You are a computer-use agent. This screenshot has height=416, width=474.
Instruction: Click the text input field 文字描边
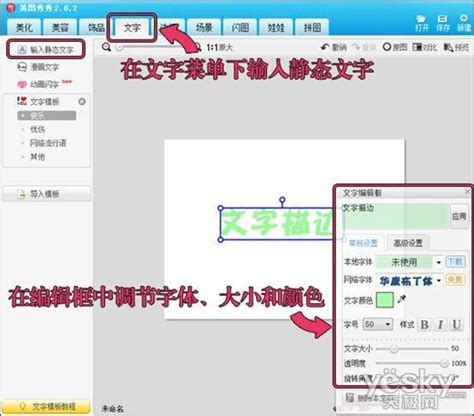click(396, 216)
